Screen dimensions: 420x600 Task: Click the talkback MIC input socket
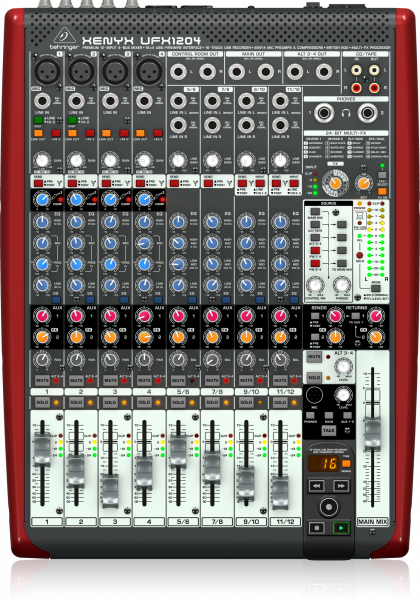(x=314, y=395)
